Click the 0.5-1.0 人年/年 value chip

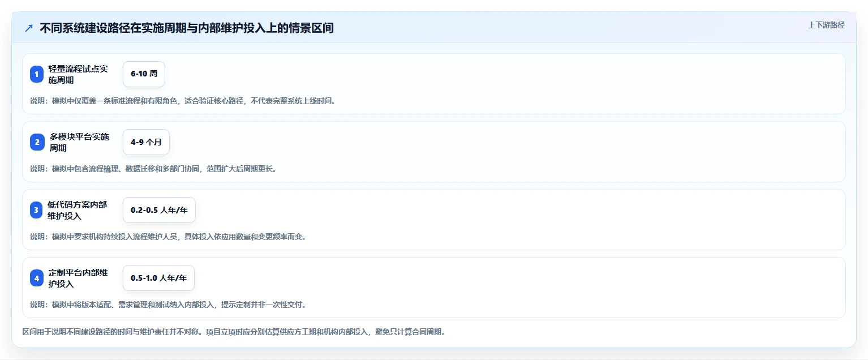159,278
